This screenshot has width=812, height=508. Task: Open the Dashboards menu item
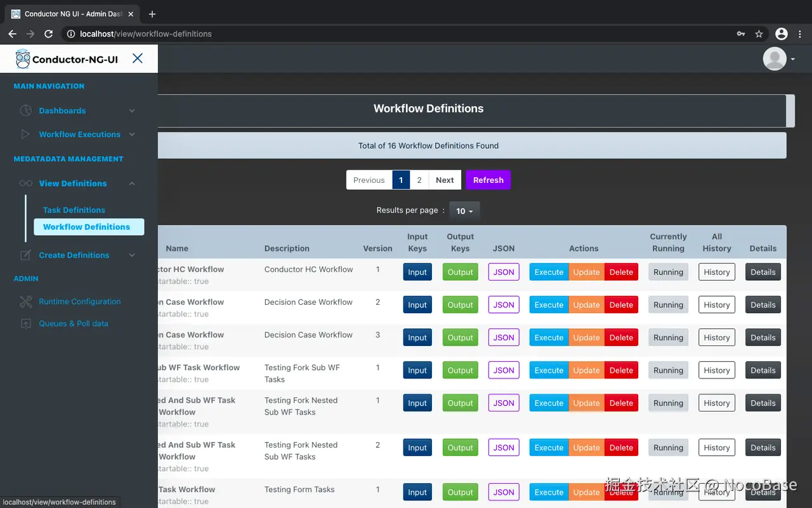62,110
